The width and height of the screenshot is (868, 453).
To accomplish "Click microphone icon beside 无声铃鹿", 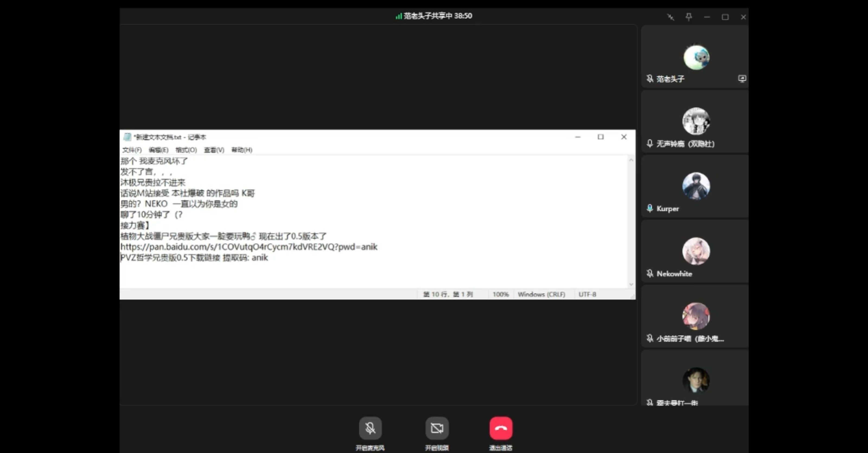I will tap(650, 143).
